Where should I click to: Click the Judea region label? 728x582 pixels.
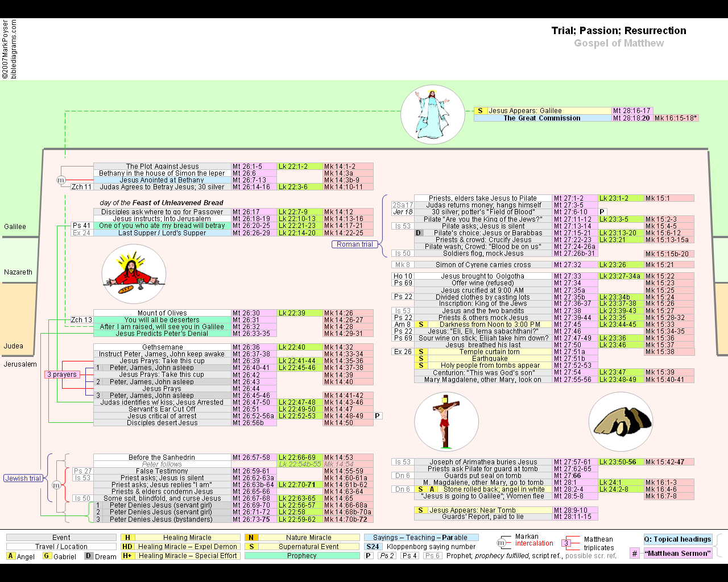pos(14,346)
